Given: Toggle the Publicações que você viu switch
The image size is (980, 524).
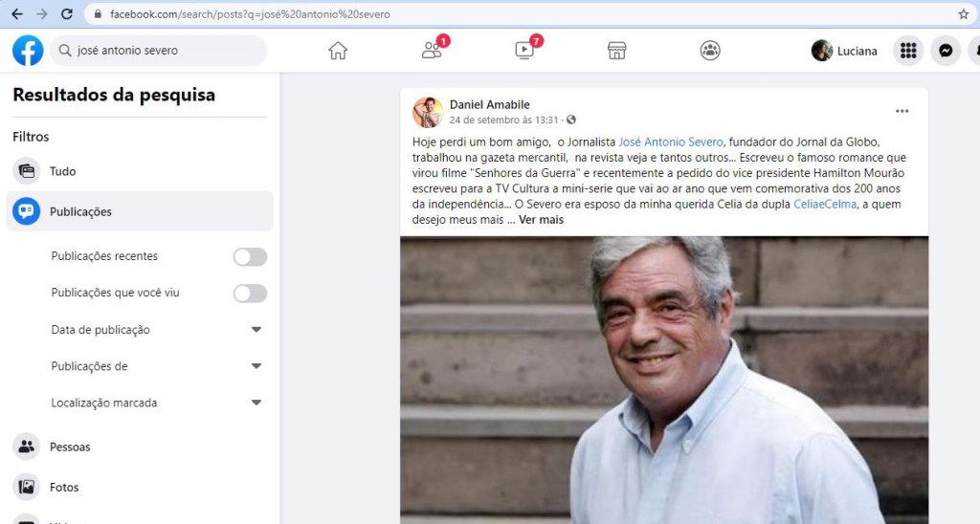Looking at the screenshot, I should coord(250,294).
